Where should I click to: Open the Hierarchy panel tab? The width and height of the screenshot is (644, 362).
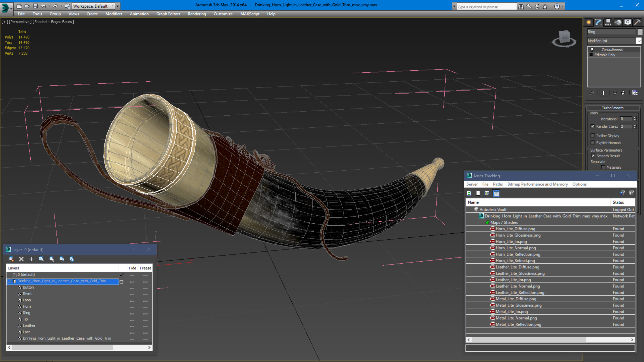click(x=608, y=23)
